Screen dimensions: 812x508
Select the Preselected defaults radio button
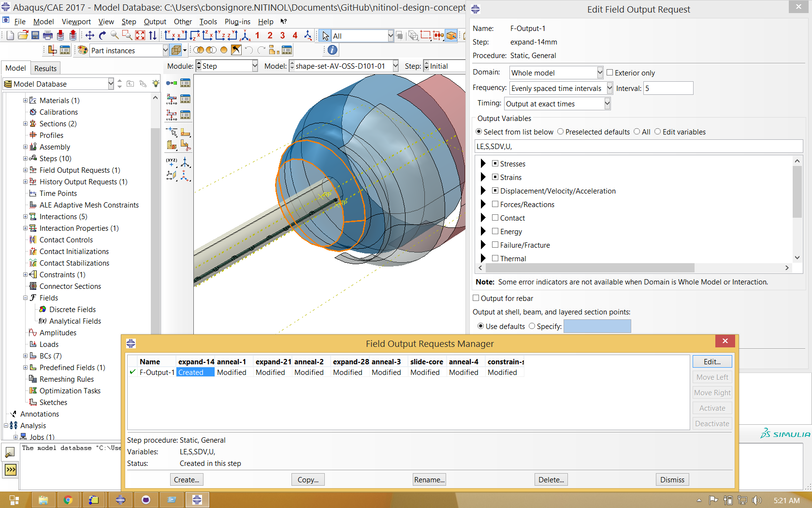[x=561, y=132]
